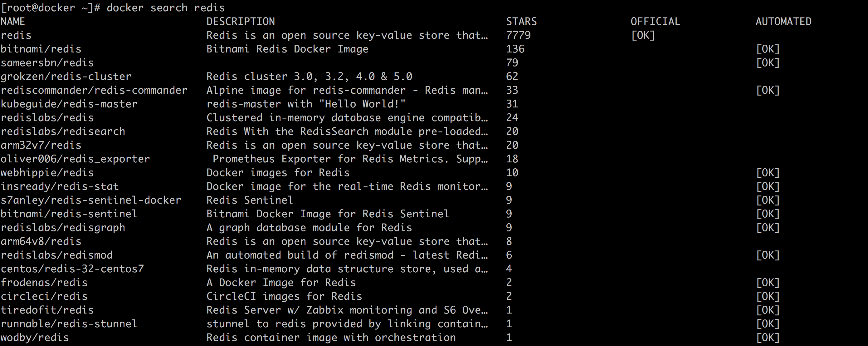The image size is (868, 346).
Task: Click the oliver006/redis_exporter image name
Action: [x=75, y=159]
